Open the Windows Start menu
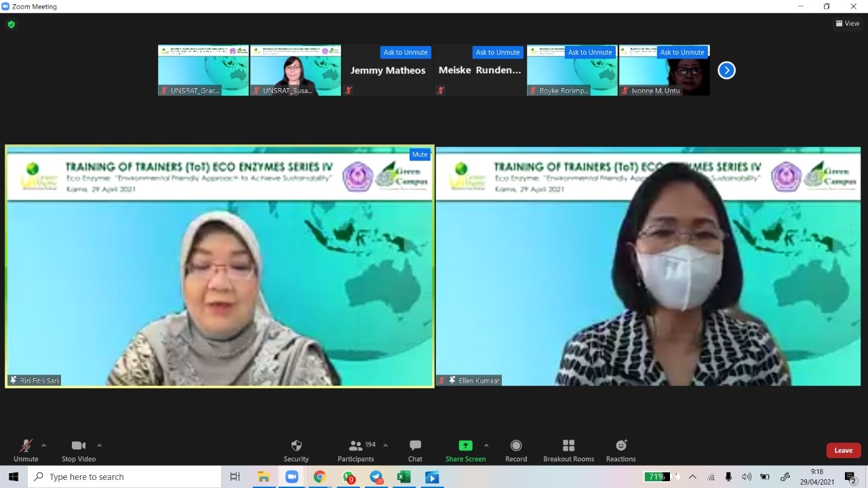 [14, 477]
